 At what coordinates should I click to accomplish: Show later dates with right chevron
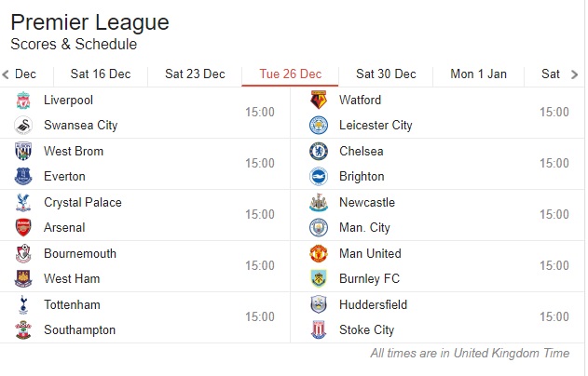click(575, 74)
